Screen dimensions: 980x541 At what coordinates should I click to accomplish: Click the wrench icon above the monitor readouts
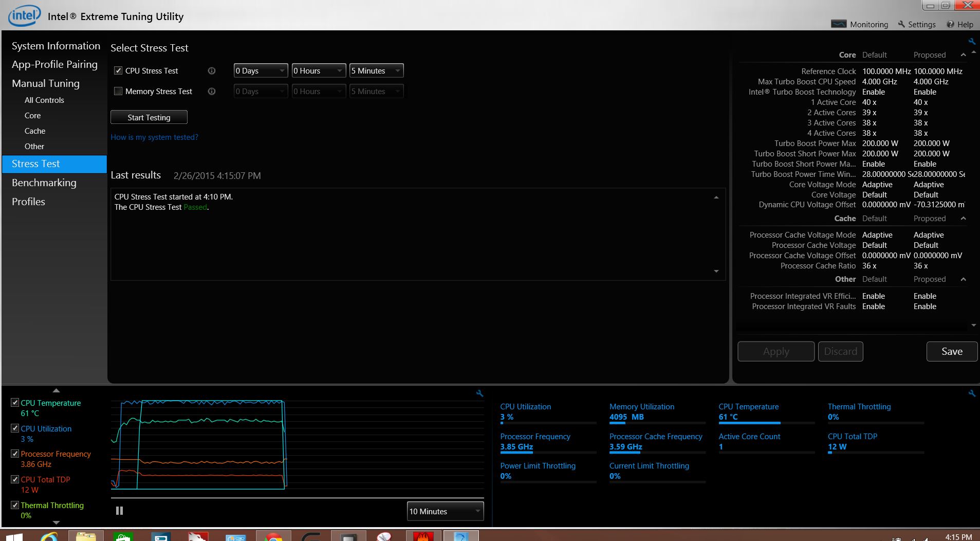click(x=971, y=393)
